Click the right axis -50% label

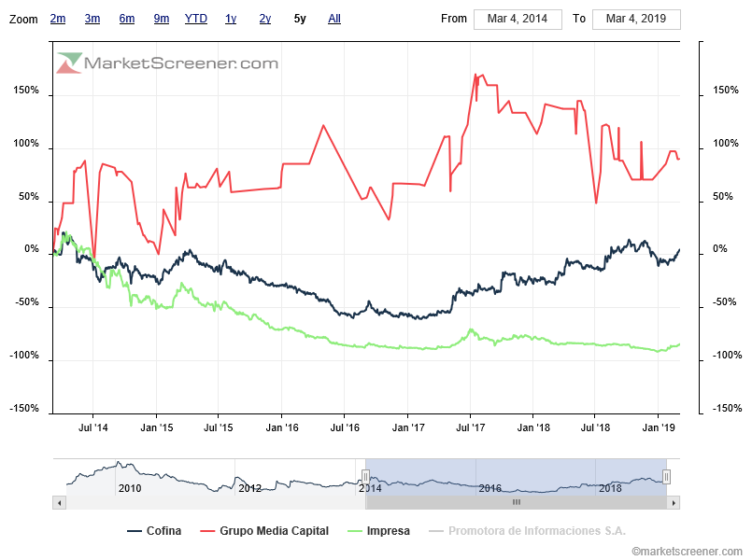pos(724,301)
